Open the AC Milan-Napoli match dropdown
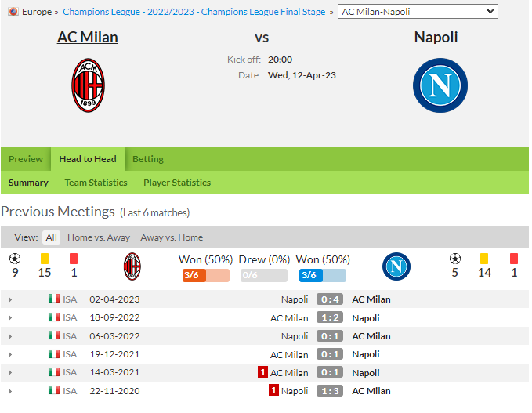The width and height of the screenshot is (532, 413). (418, 12)
